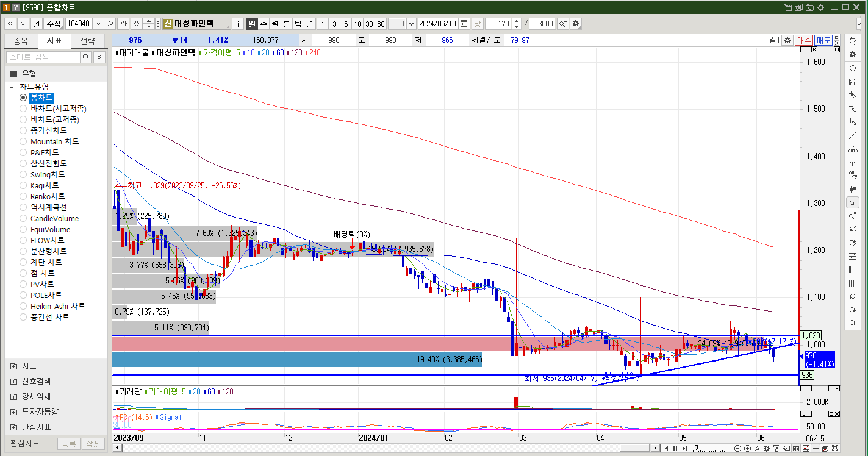Image resolution: width=868 pixels, height=456 pixels.
Task: Select the 삼선전환도 radio option
Action: point(24,163)
